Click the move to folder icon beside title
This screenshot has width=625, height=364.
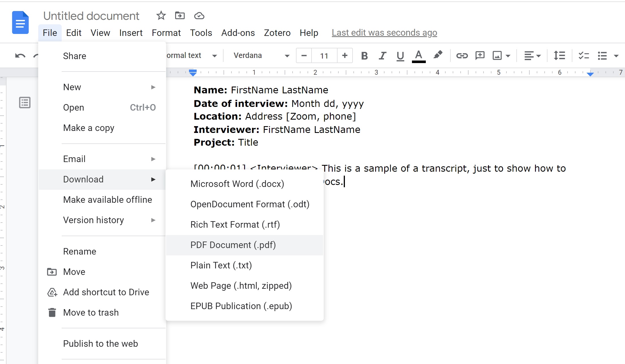180,16
